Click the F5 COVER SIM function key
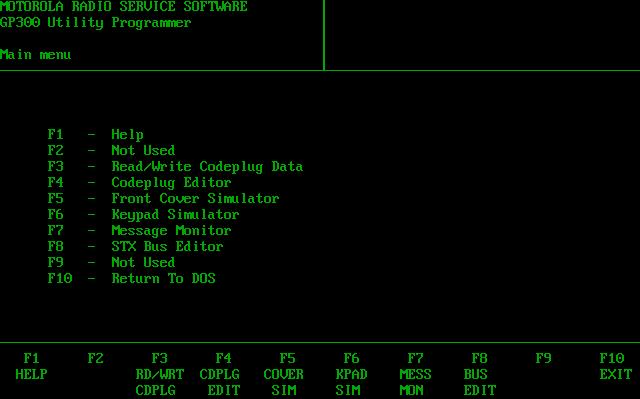The width and height of the screenshot is (640, 399). [284, 374]
